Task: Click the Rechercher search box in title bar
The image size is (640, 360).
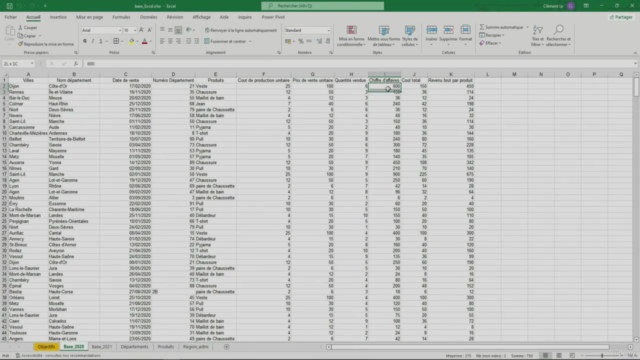Action: pos(322,6)
